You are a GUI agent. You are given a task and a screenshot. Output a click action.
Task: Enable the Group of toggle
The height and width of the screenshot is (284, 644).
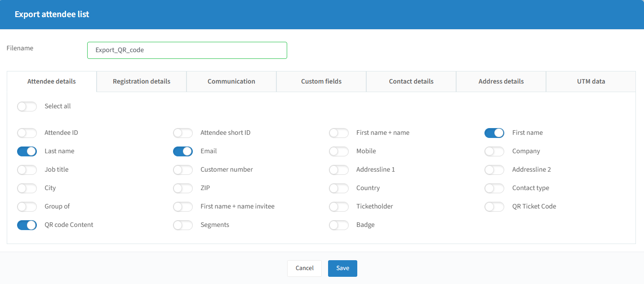click(27, 207)
